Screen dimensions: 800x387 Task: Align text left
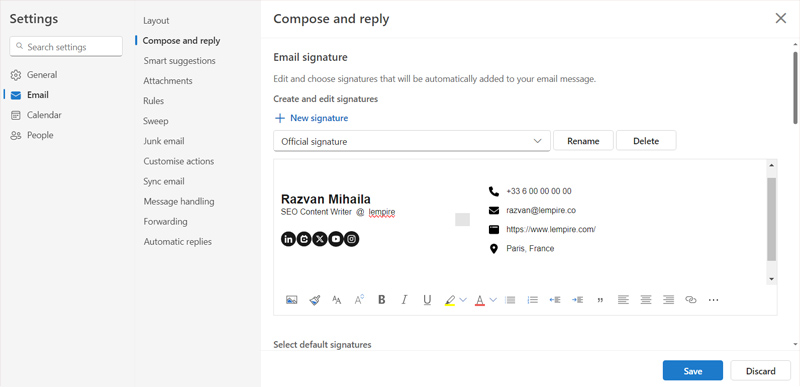click(623, 300)
